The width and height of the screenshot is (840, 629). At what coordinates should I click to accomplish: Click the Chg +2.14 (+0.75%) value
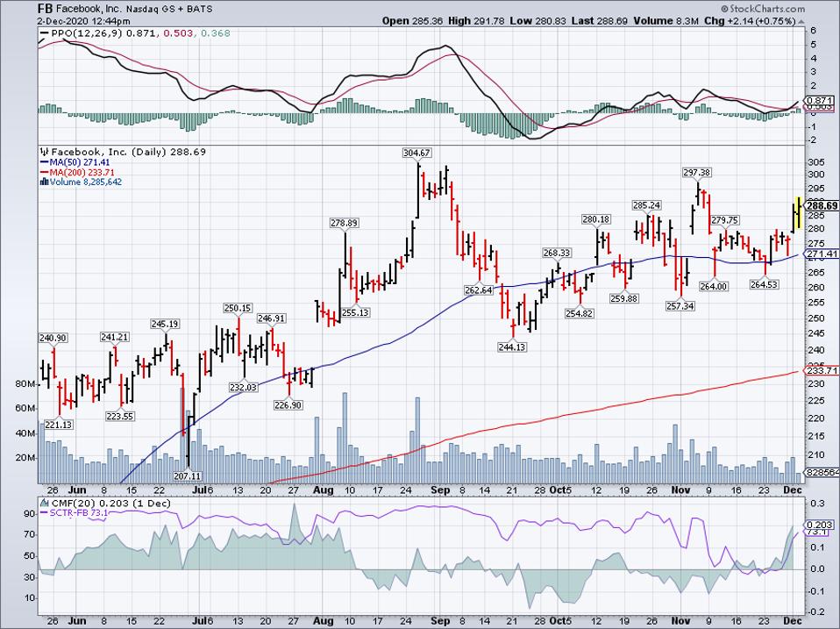[750, 21]
